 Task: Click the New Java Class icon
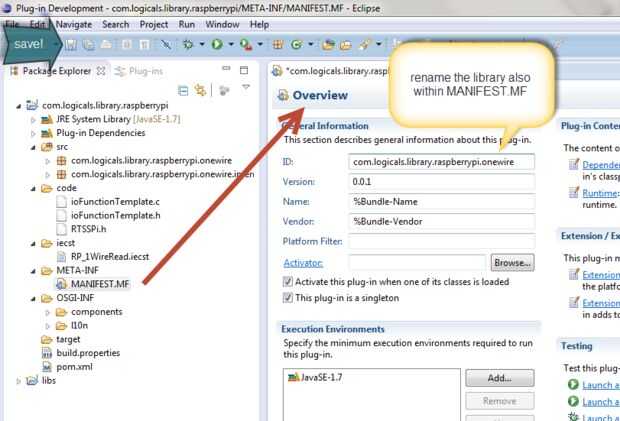point(296,44)
